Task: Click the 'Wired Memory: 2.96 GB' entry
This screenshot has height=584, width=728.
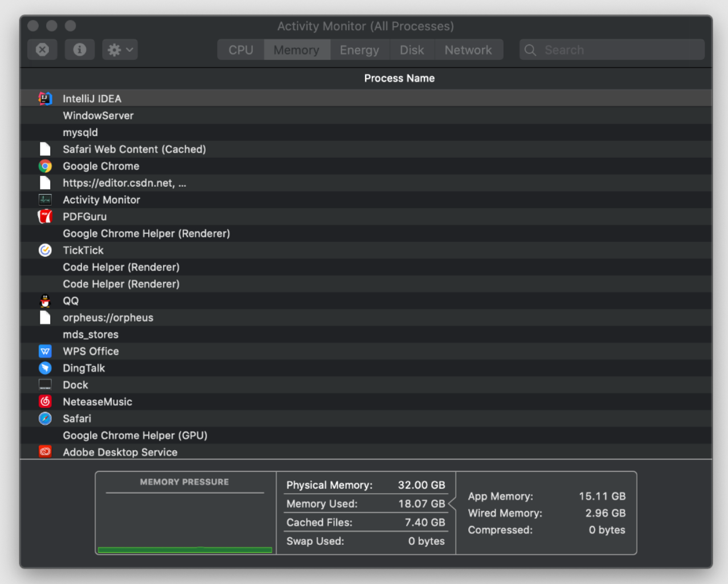Action: (x=547, y=513)
